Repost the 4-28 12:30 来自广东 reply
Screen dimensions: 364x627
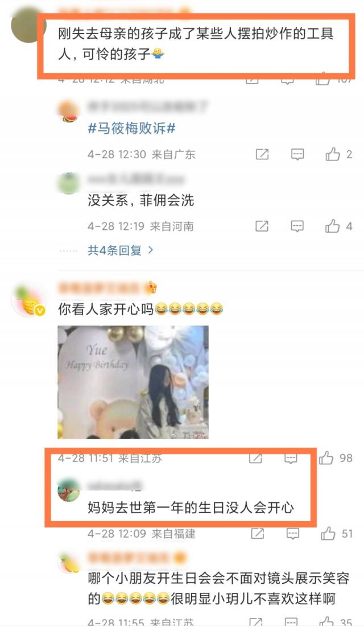tap(262, 154)
